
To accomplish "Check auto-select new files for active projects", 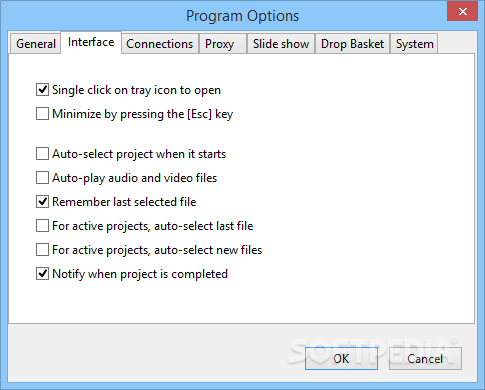I will tap(42, 250).
